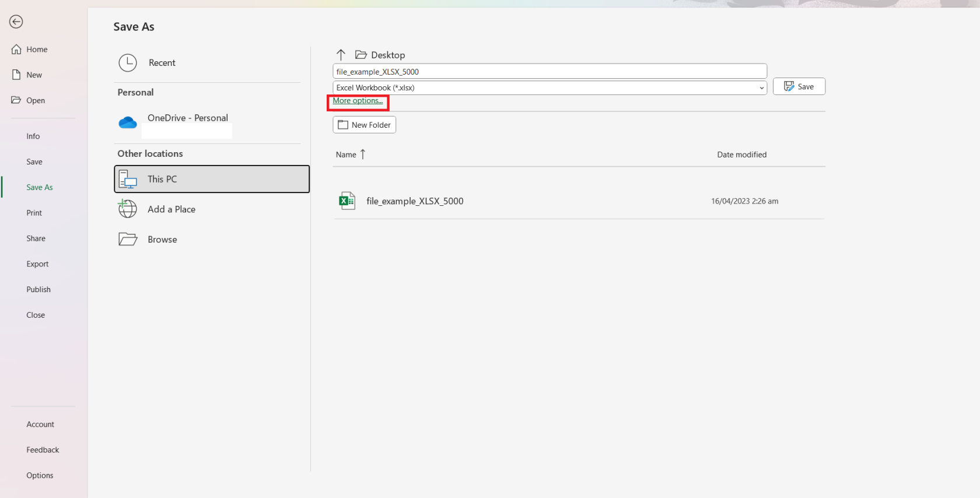Click the Home house icon
Image resolution: width=980 pixels, height=498 pixels.
(x=16, y=50)
